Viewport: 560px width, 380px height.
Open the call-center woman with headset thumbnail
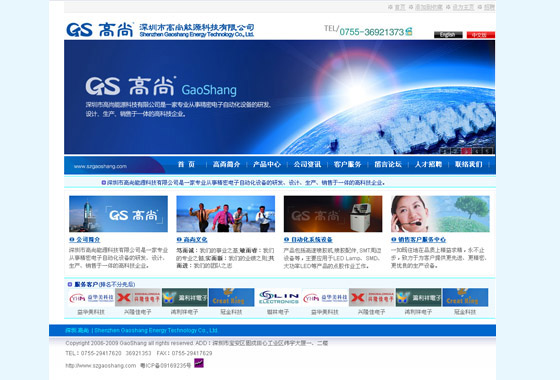pos(440,214)
